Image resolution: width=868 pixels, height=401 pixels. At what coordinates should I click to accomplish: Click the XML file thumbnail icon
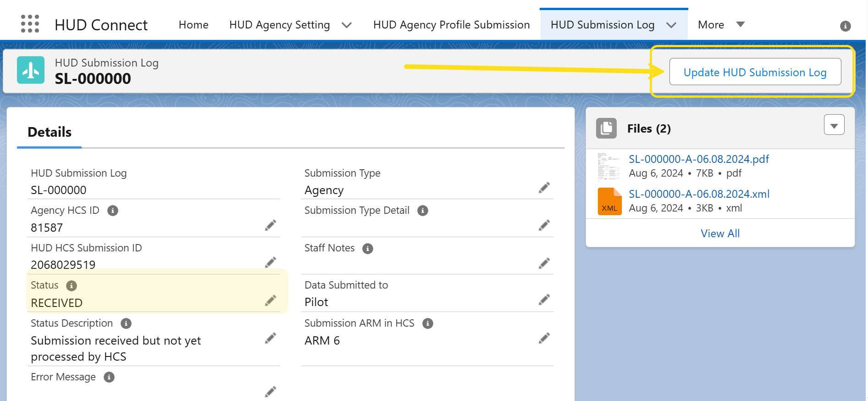(609, 201)
